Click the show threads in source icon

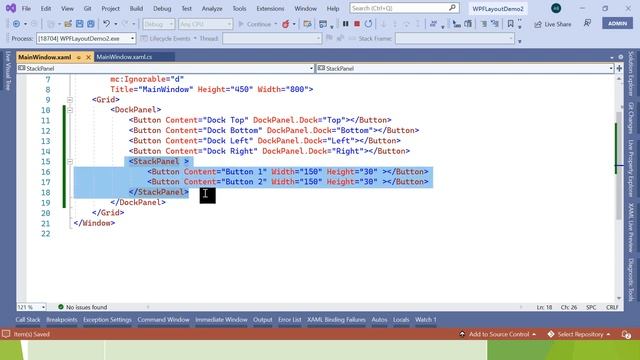[x=433, y=24]
